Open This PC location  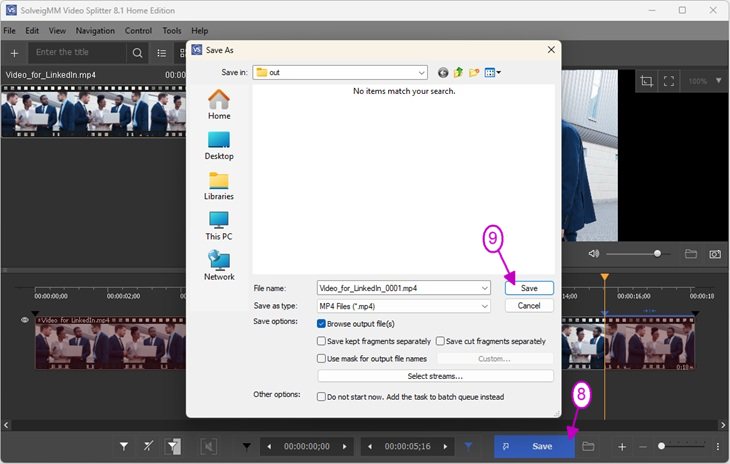click(219, 226)
